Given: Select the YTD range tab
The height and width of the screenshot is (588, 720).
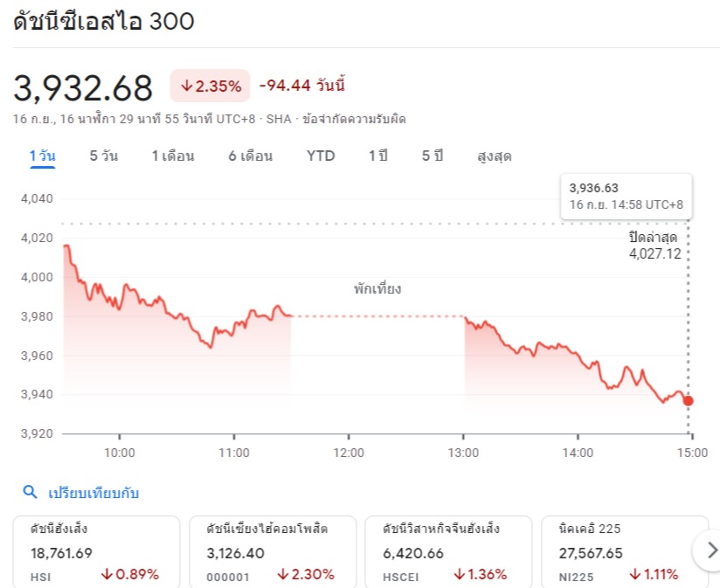Looking at the screenshot, I should [321, 156].
